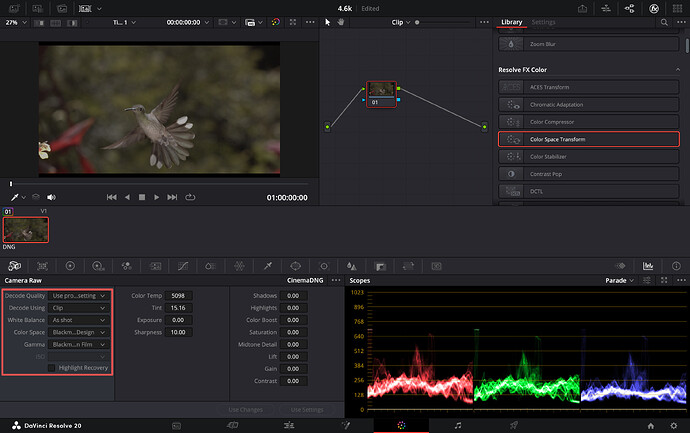Switch to the Fairlight page music icon
The height and width of the screenshot is (433, 690).
[458, 426]
